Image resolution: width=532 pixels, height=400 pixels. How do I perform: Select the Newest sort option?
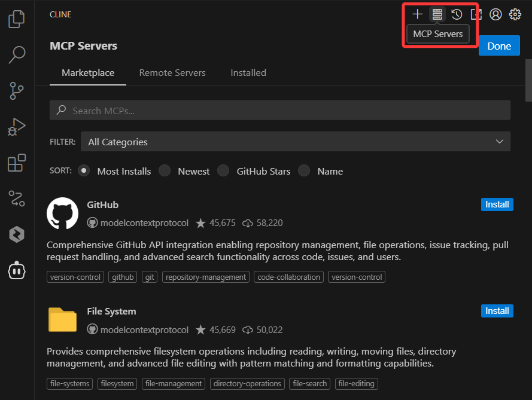click(165, 170)
